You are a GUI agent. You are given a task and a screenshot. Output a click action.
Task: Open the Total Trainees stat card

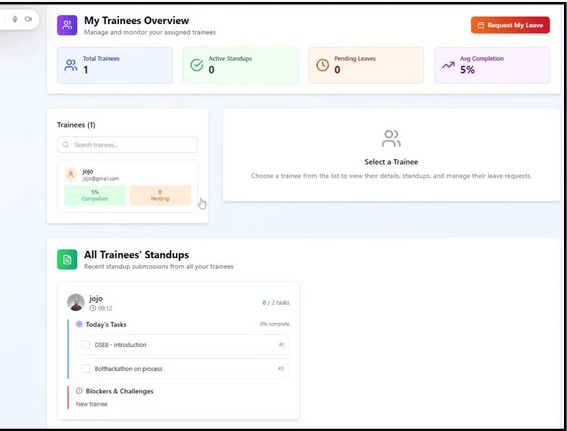(x=115, y=65)
